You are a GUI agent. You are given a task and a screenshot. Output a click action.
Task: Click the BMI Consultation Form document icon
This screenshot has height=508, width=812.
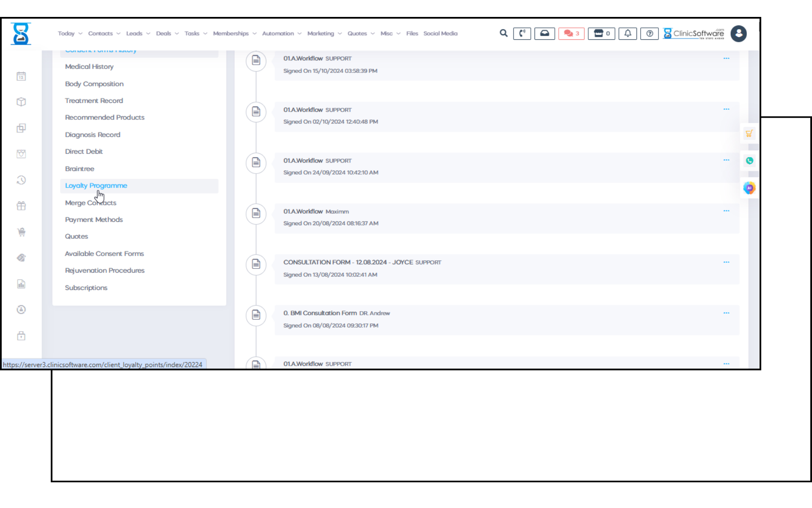click(x=256, y=315)
